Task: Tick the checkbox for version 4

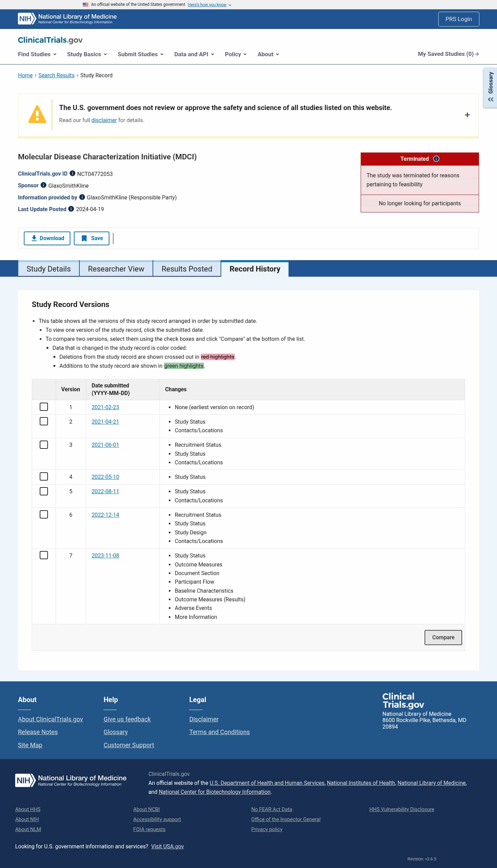Action: point(44,476)
